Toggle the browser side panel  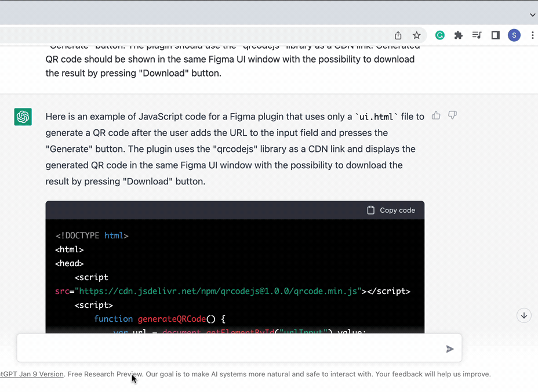(x=495, y=35)
